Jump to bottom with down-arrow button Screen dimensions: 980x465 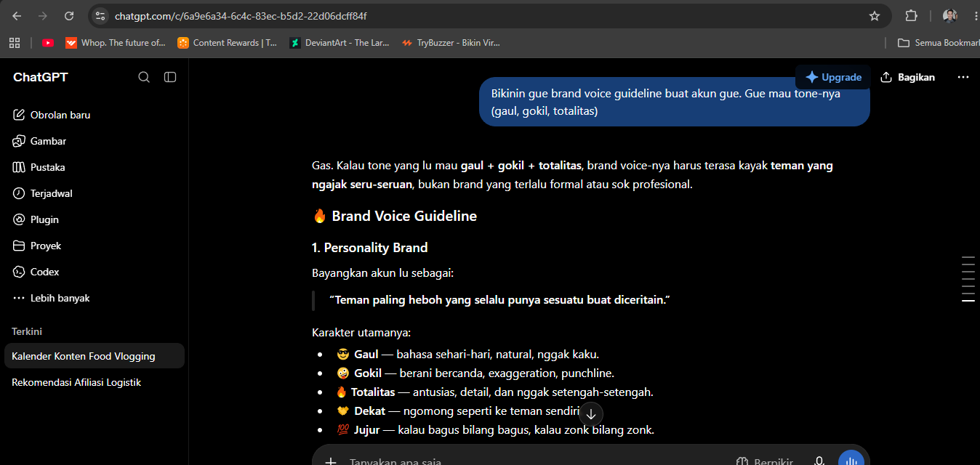[x=591, y=414]
